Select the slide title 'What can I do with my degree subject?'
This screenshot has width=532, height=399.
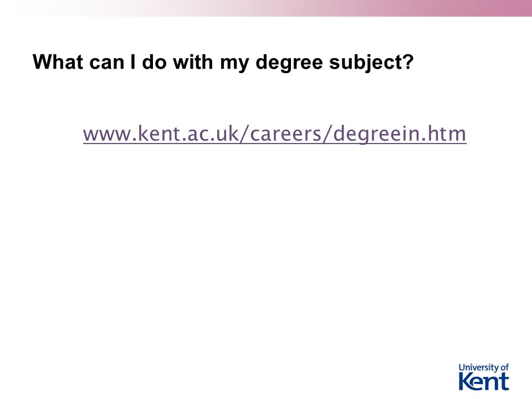point(223,63)
